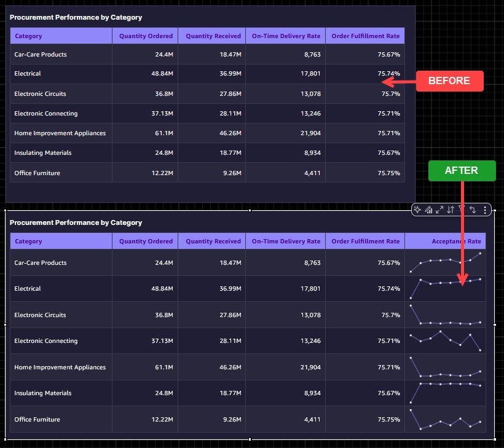Viewport: 504px width, 448px height.
Task: Click the Order Fulfillment Rate header in the lower table
Action: click(x=366, y=242)
